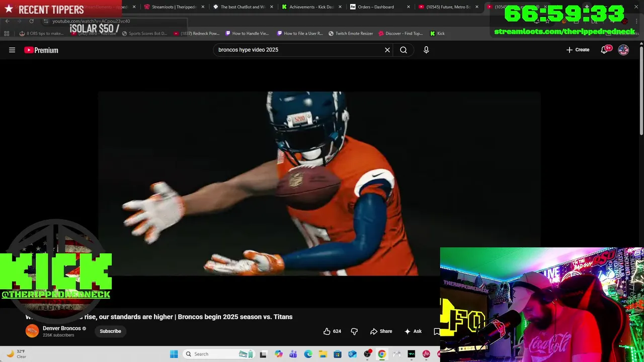The image size is (644, 362).
Task: Go to YouTube Premium home logo
Action: (x=41, y=50)
